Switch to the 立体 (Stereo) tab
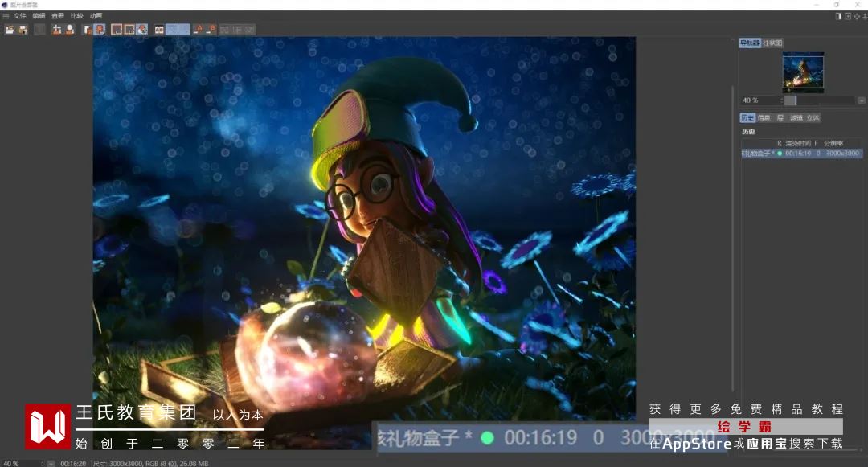 click(x=813, y=118)
